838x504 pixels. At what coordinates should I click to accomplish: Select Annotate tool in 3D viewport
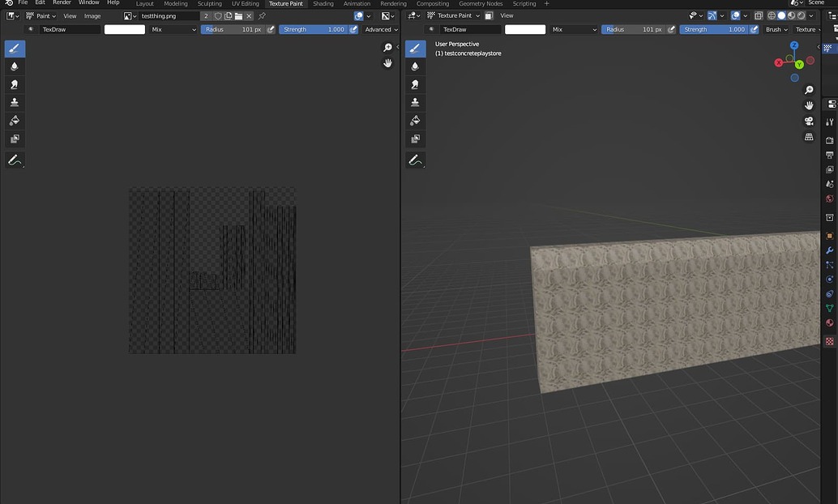[x=415, y=160]
